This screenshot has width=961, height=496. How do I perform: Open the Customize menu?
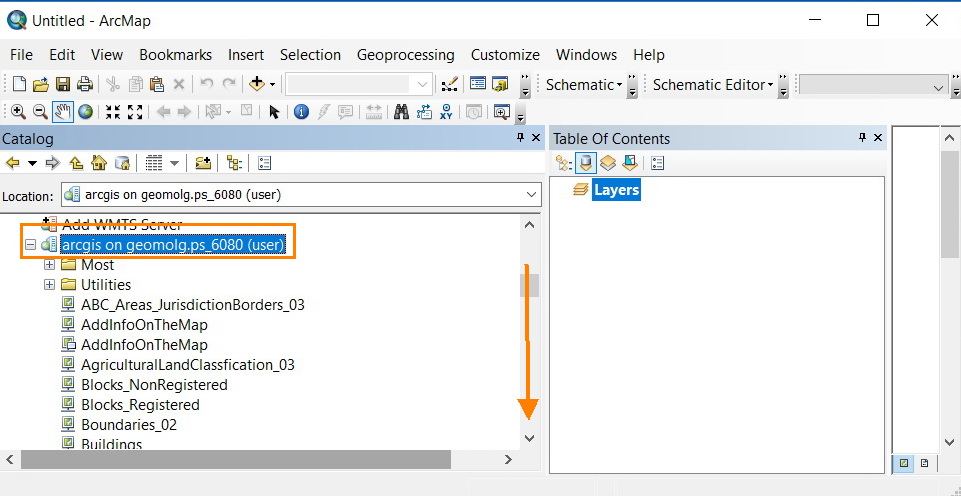point(505,55)
